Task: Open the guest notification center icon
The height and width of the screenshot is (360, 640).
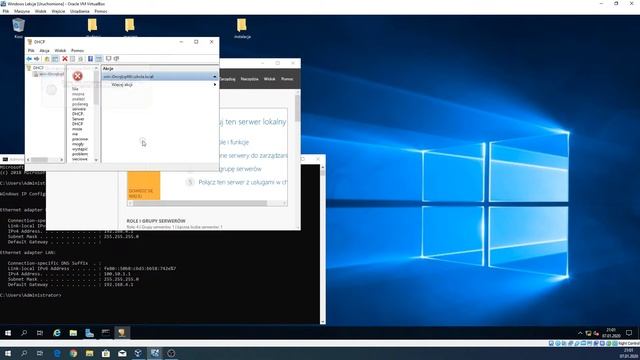Action: click(629, 333)
